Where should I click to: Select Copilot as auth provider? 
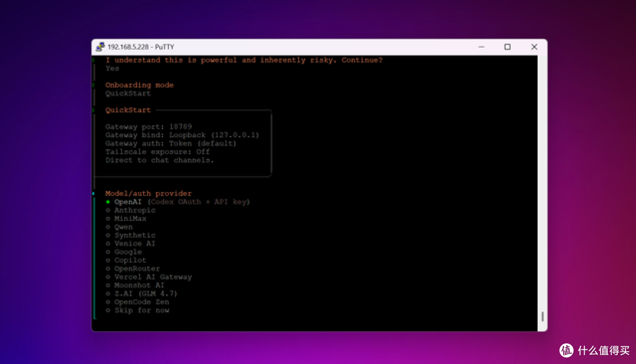pos(126,260)
